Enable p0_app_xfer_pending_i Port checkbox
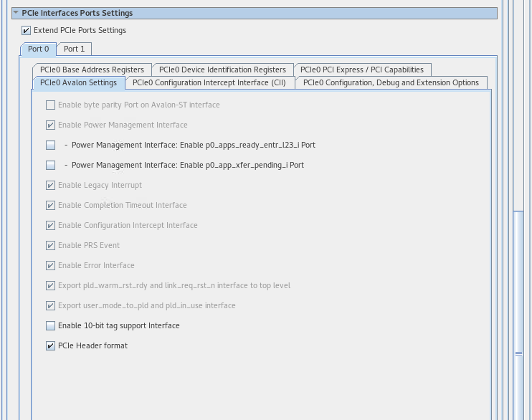Image resolution: width=532 pixels, height=420 pixels. point(51,166)
